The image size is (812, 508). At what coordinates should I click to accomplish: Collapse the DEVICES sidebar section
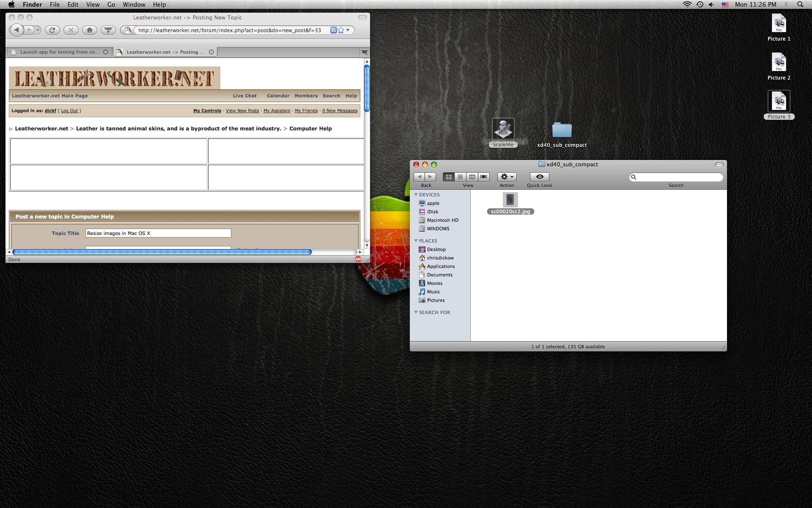pyautogui.click(x=416, y=195)
